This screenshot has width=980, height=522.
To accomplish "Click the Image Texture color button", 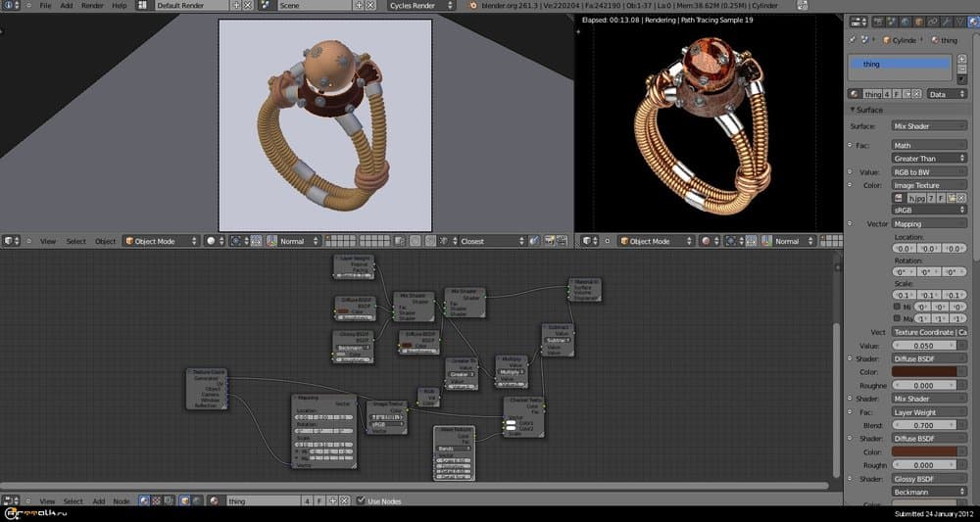I will pos(929,185).
